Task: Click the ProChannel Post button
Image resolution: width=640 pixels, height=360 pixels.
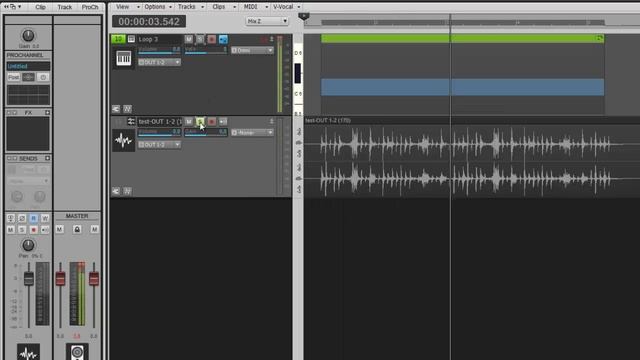Action: [x=13, y=77]
